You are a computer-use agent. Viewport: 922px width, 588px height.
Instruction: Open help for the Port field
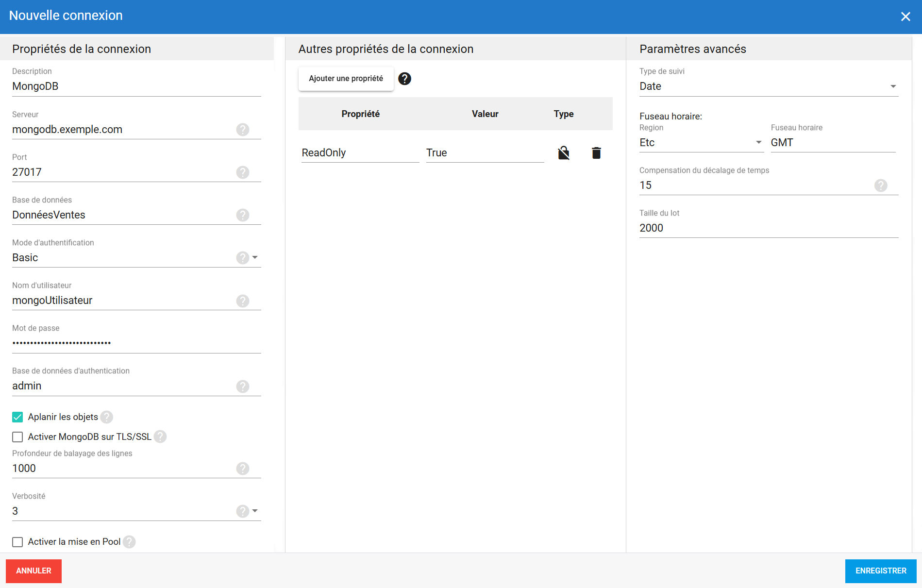coord(243,172)
